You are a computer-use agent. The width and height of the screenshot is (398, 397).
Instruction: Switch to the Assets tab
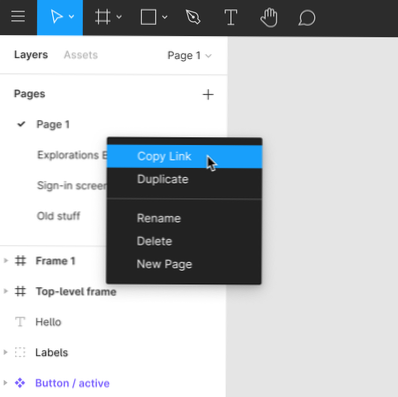(x=81, y=55)
